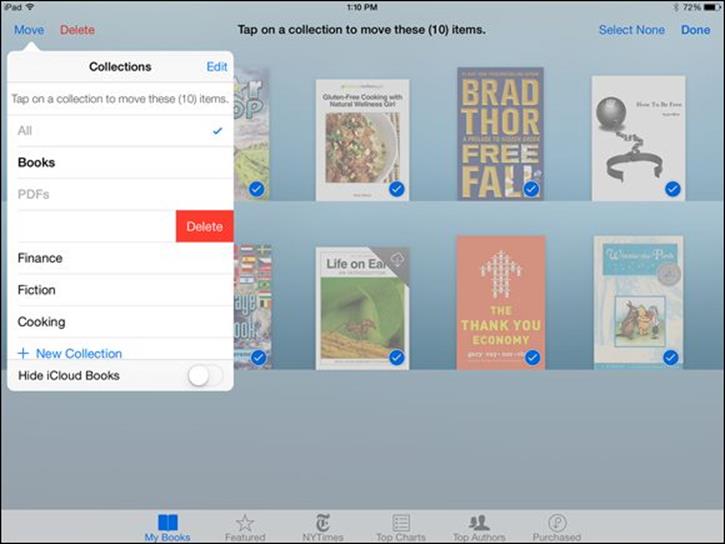Open the My Books tab
This screenshot has width=725, height=544.
[167, 528]
